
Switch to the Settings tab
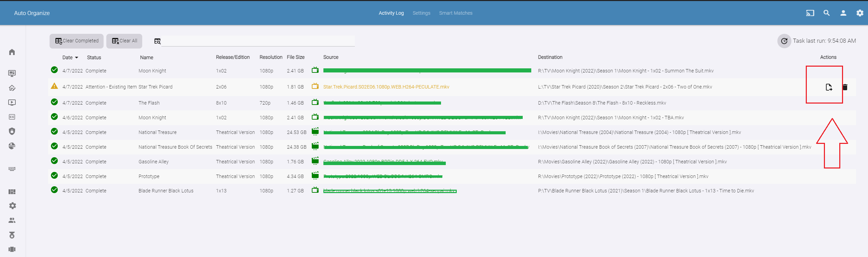click(x=421, y=13)
